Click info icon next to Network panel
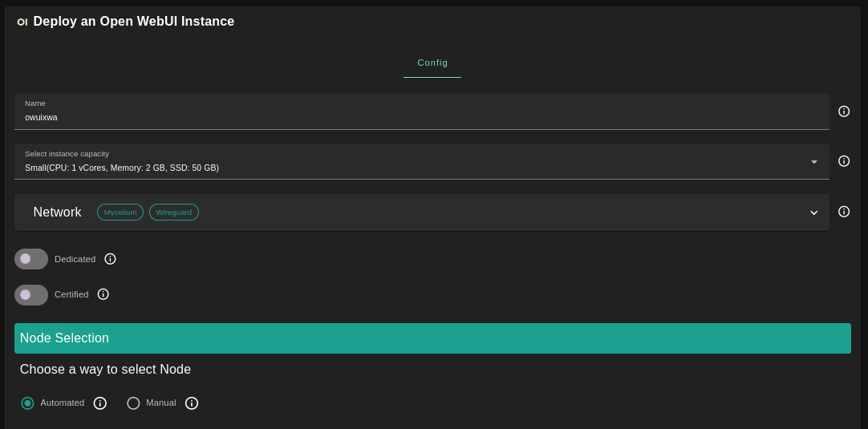Image resolution: width=868 pixels, height=429 pixels. 844,212
